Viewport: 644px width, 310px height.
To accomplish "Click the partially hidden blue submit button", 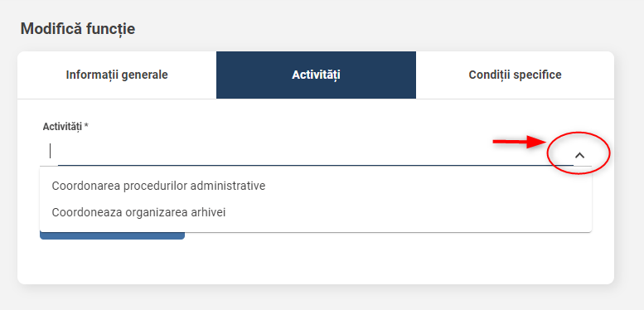I will click(x=112, y=235).
